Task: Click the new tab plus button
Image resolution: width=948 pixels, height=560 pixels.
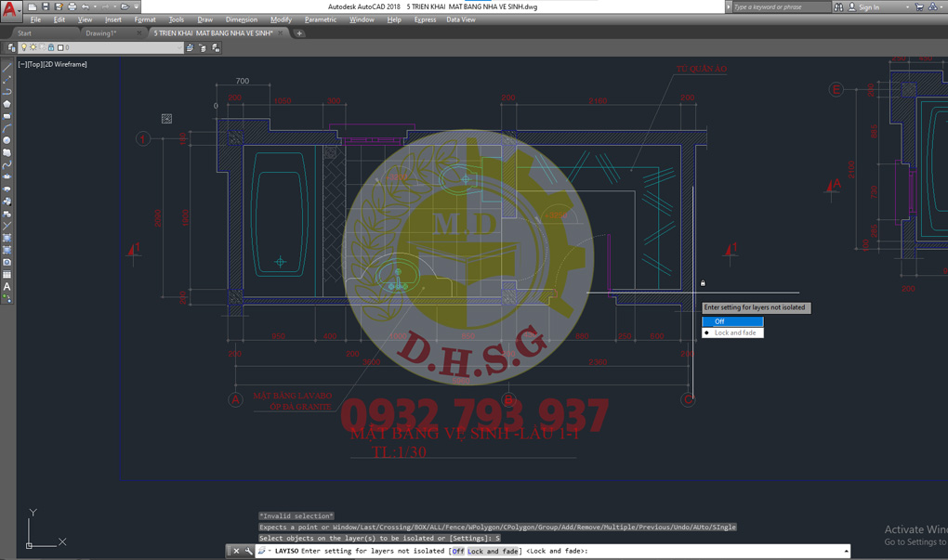Action: [x=299, y=33]
